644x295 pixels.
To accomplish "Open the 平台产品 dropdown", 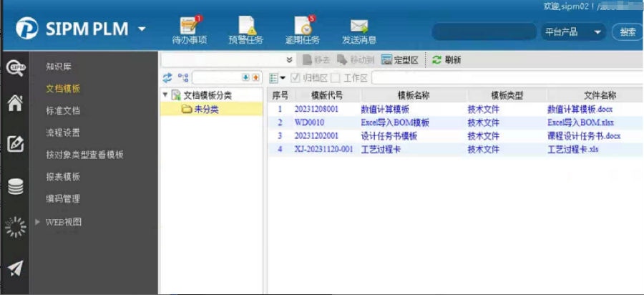I will click(574, 32).
